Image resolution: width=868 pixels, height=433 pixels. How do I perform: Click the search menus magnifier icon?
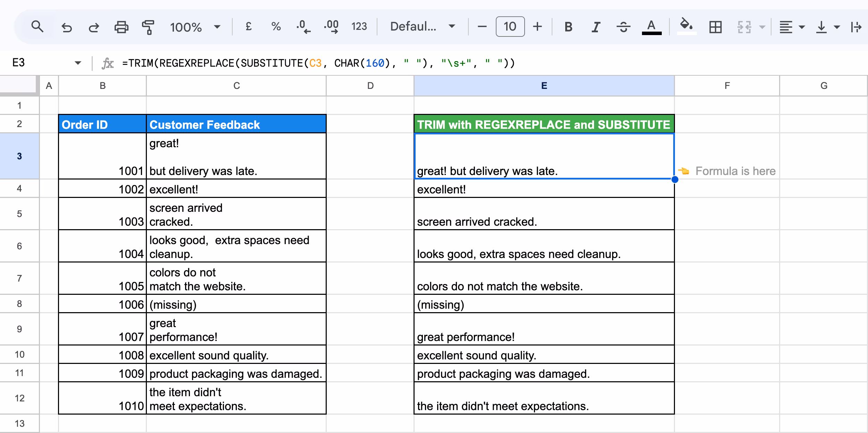coord(37,27)
